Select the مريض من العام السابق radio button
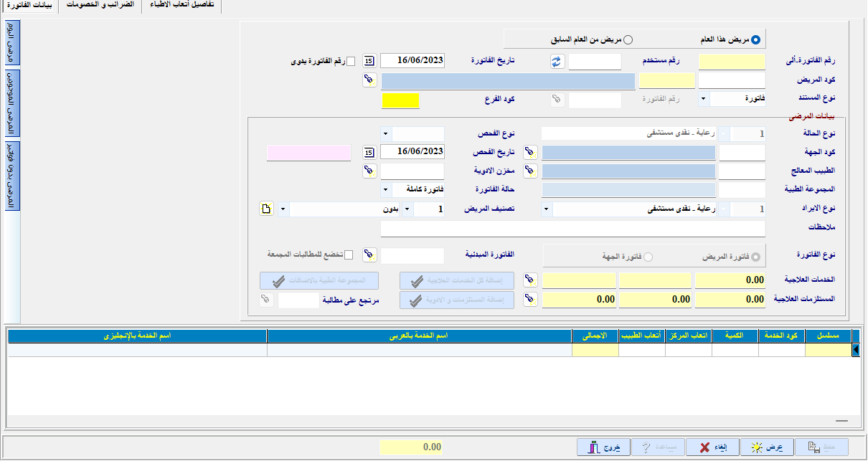The height and width of the screenshot is (461, 868). (628, 40)
